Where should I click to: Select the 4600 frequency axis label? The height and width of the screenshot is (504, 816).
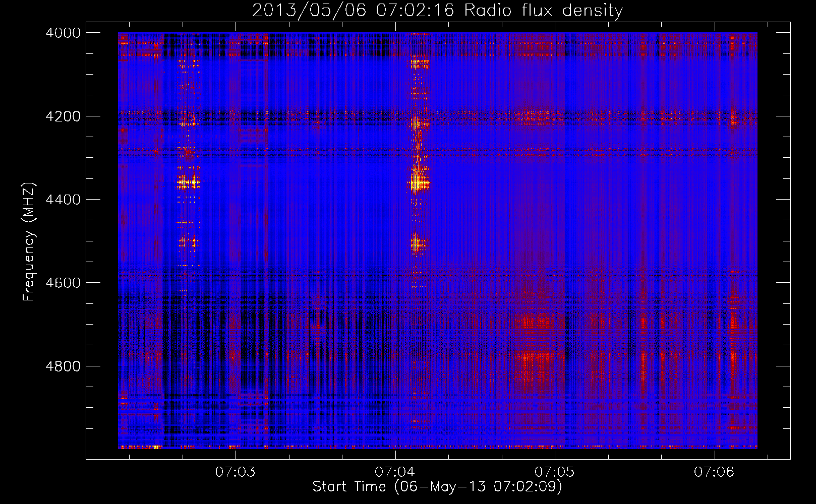(x=63, y=283)
